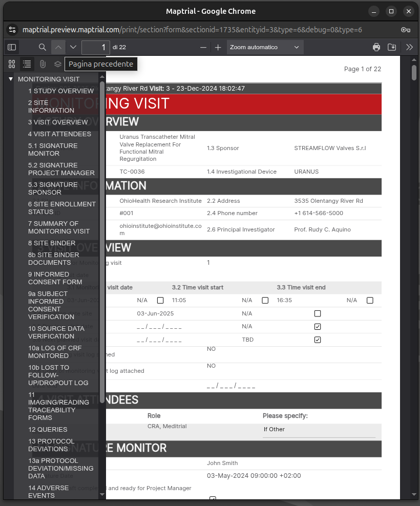Click the page number field

tap(96, 48)
